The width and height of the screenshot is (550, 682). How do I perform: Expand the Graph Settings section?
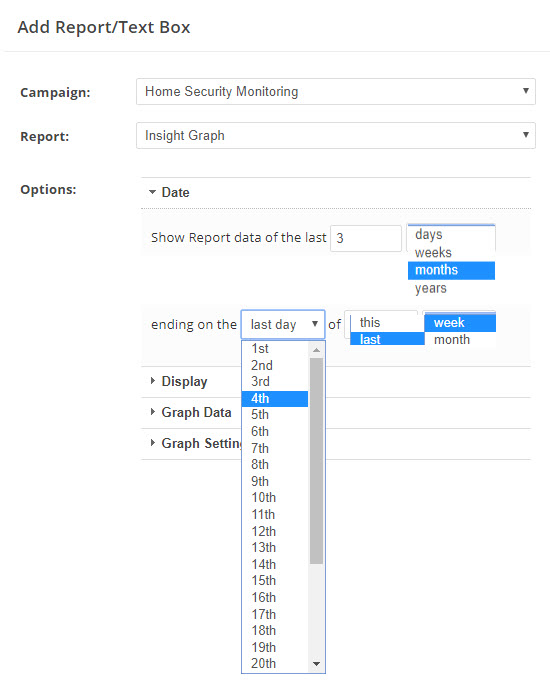pyautogui.click(x=196, y=443)
